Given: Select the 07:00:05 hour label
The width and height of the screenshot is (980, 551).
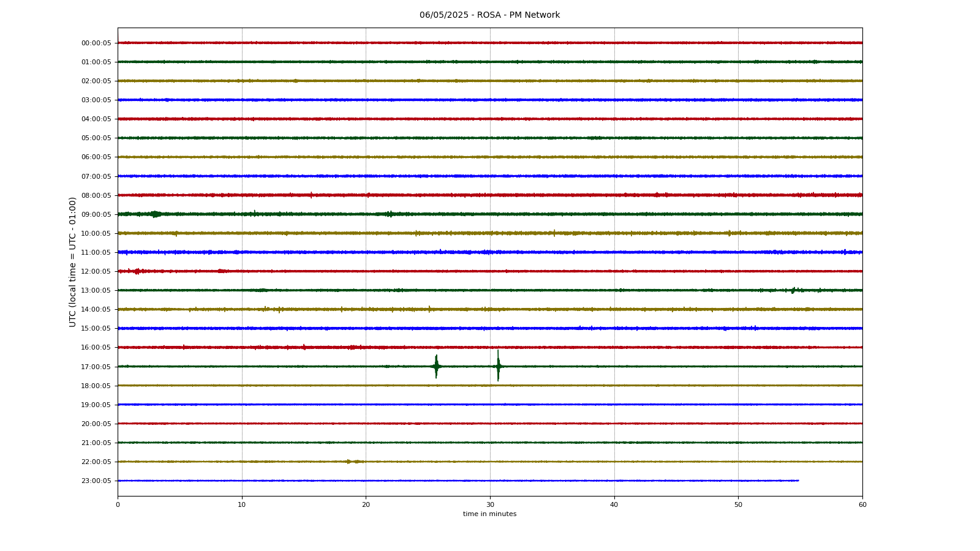Looking at the screenshot, I should (96, 176).
